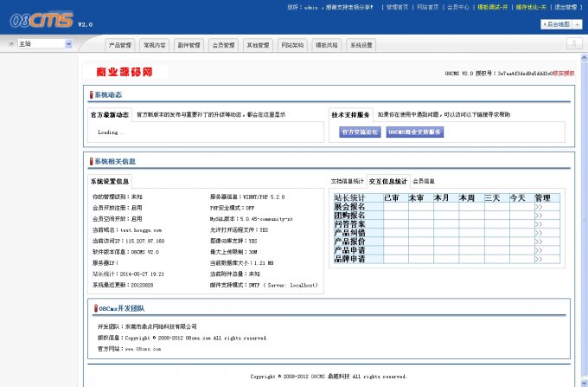Screen dimensions: 588x387
Task: Click the >> manage arrow for 团购报名
Action: point(539,216)
